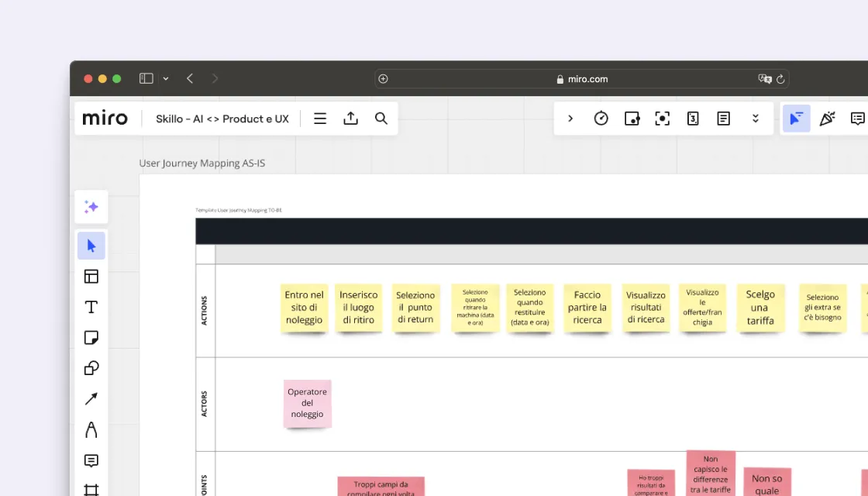Click the ACTORS row label

[205, 404]
